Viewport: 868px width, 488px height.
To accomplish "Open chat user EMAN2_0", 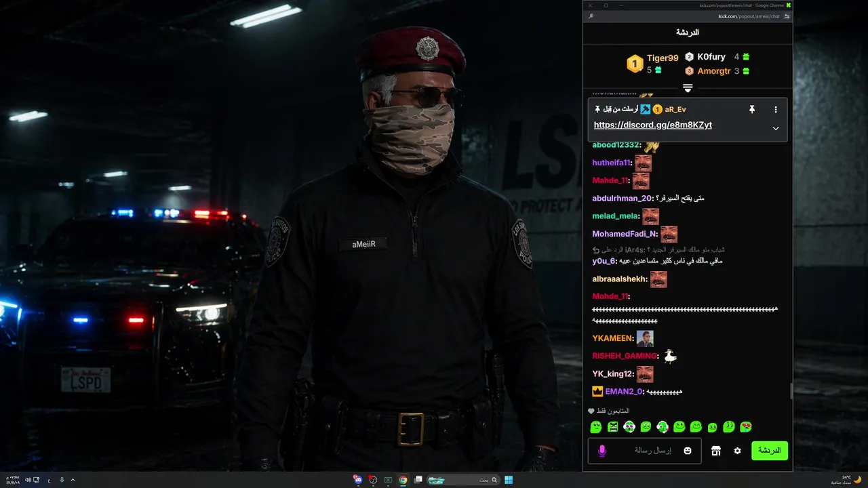I will (623, 392).
